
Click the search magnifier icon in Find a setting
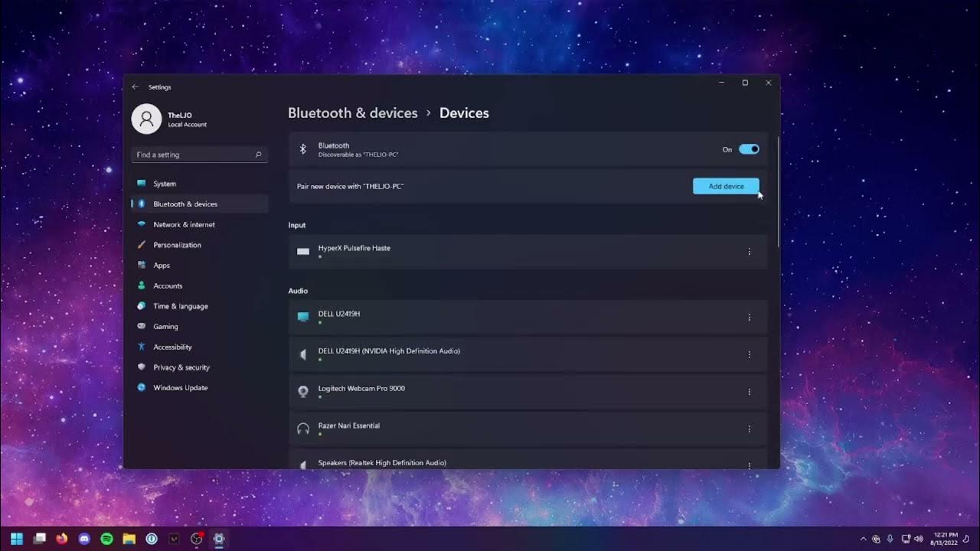[x=259, y=155]
